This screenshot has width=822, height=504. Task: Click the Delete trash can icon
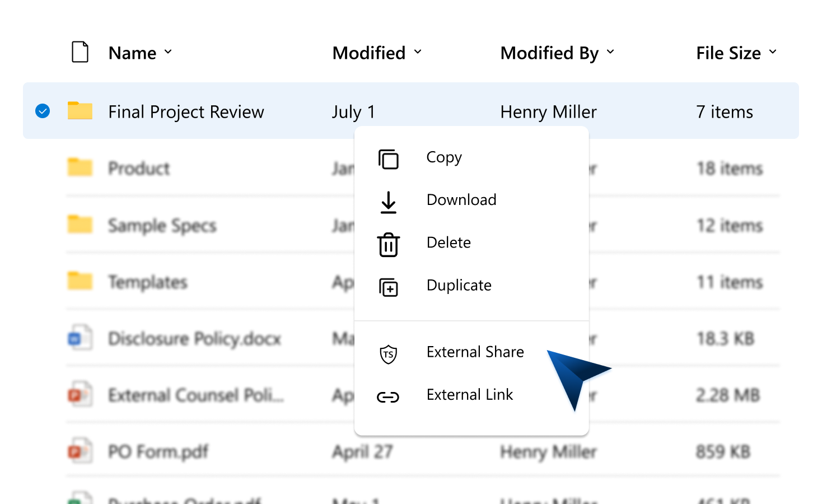[x=388, y=245]
